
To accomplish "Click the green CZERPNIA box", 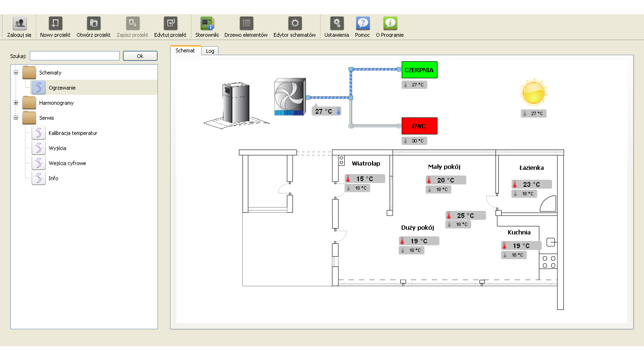I will coord(420,70).
